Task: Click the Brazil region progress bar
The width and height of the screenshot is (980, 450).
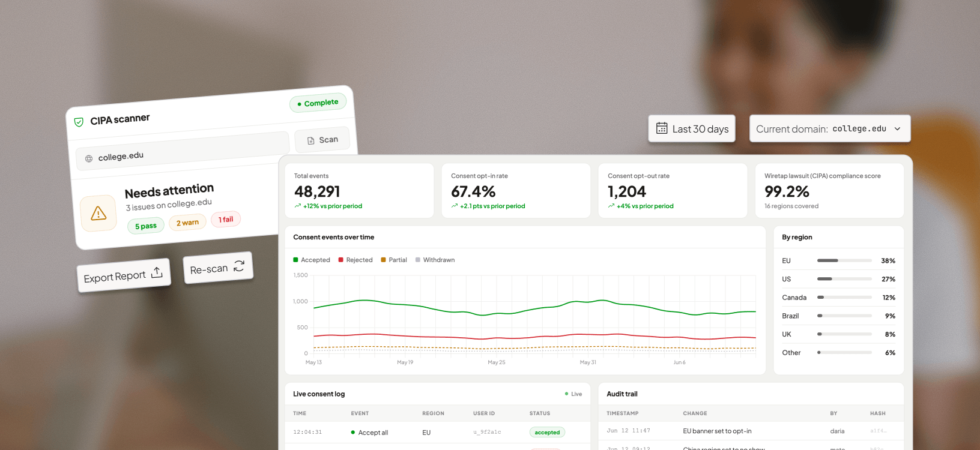Action: 844,316
